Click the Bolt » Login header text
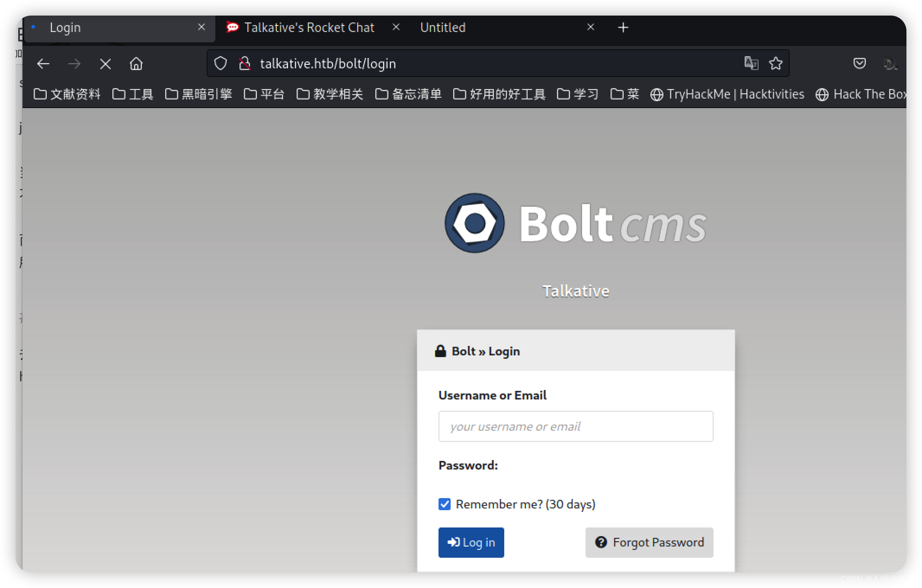The width and height of the screenshot is (922, 588). coord(486,351)
